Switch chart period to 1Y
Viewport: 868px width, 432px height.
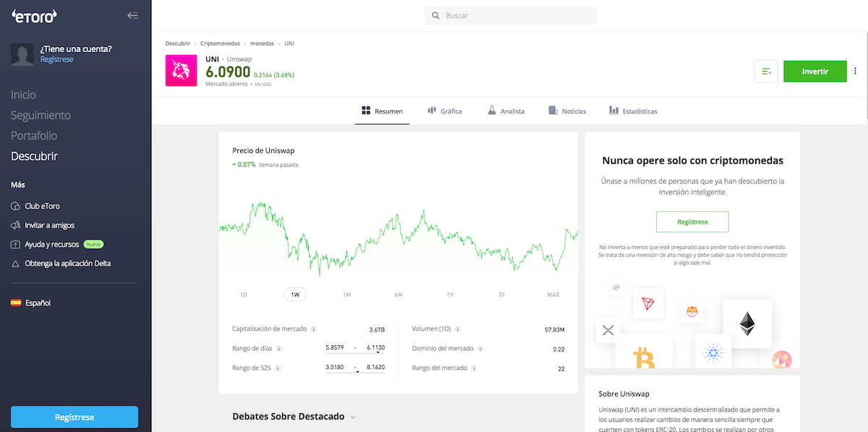pyautogui.click(x=449, y=295)
